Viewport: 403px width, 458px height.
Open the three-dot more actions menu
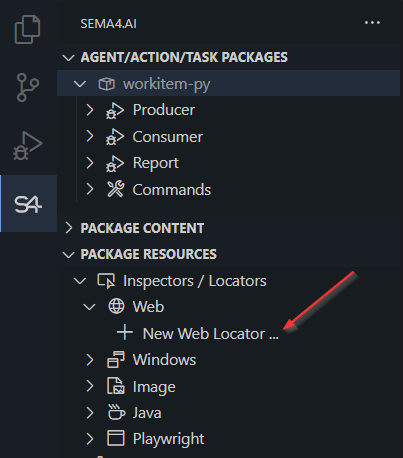(372, 23)
